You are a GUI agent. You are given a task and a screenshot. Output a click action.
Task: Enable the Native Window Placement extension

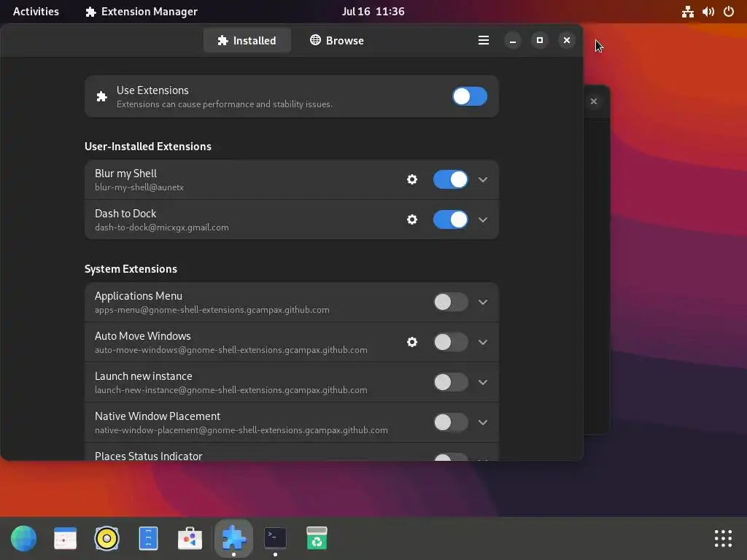click(451, 422)
